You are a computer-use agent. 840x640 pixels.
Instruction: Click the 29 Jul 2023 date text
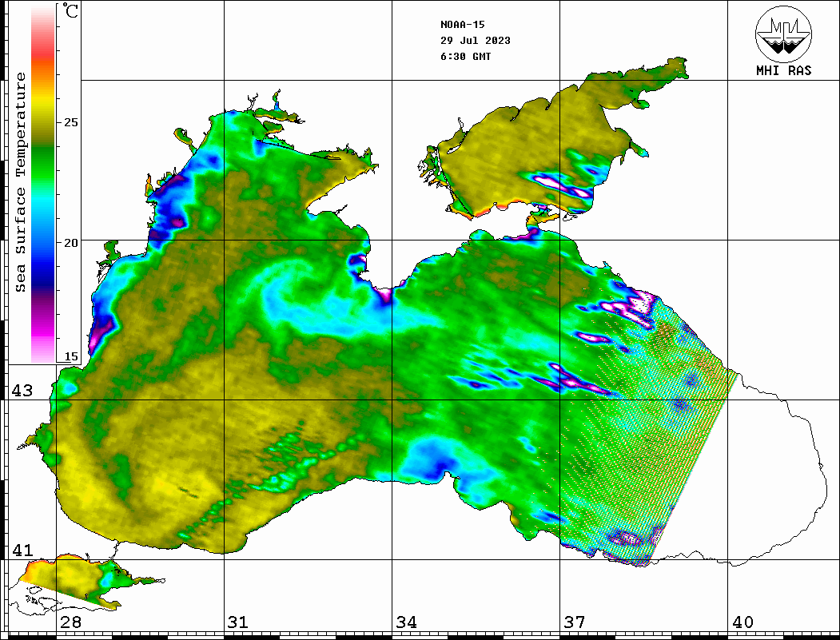click(x=475, y=41)
